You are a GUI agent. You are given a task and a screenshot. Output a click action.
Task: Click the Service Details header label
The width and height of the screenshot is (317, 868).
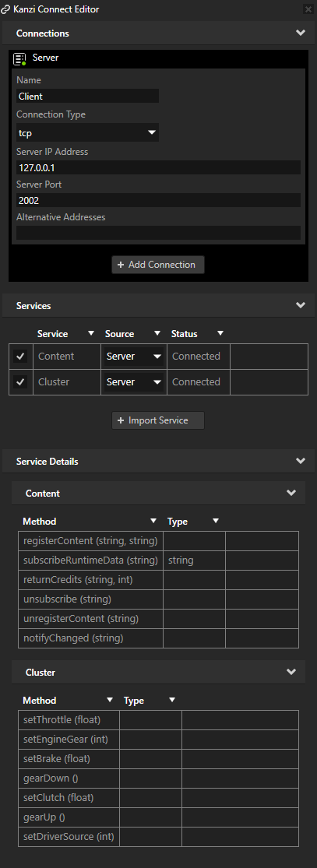pyautogui.click(x=47, y=461)
